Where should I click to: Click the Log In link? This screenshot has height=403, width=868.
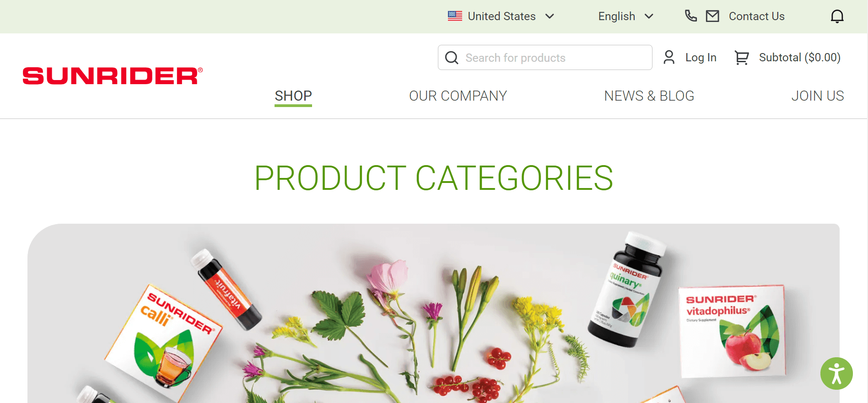point(701,58)
